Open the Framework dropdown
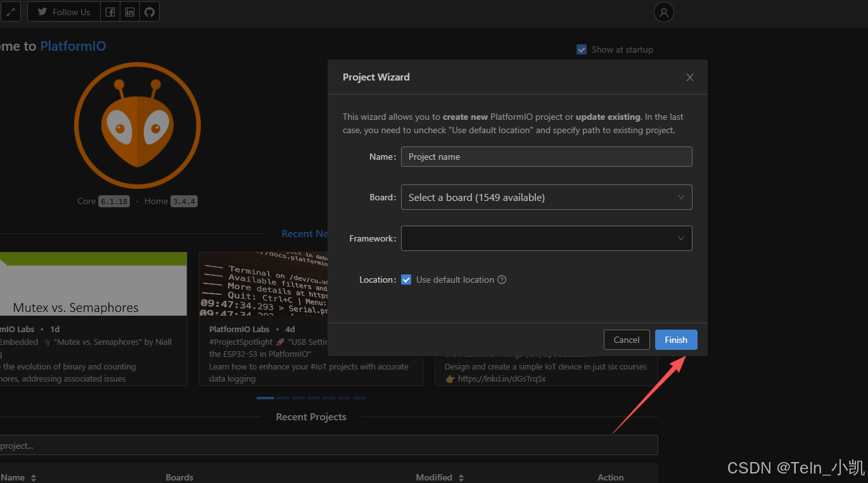 [x=546, y=238]
